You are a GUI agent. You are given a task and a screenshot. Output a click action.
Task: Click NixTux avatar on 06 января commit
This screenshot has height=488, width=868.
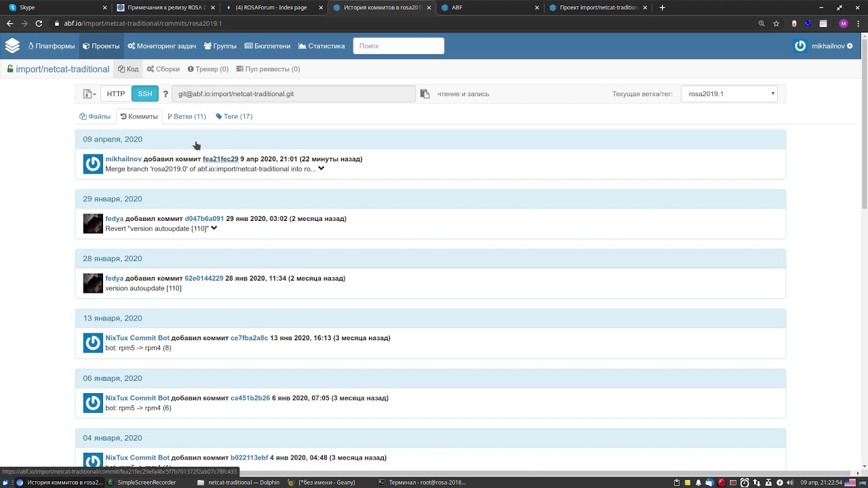tap(93, 403)
